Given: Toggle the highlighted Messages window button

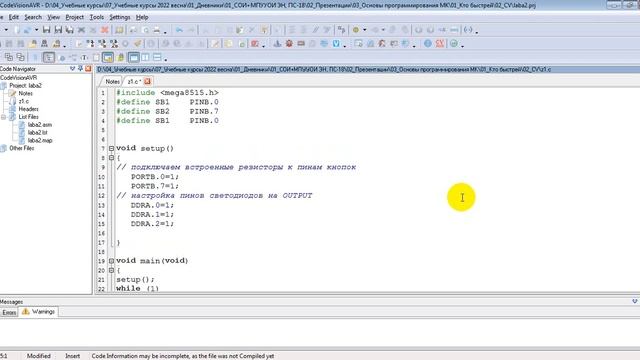Looking at the screenshot, I should point(107,57).
